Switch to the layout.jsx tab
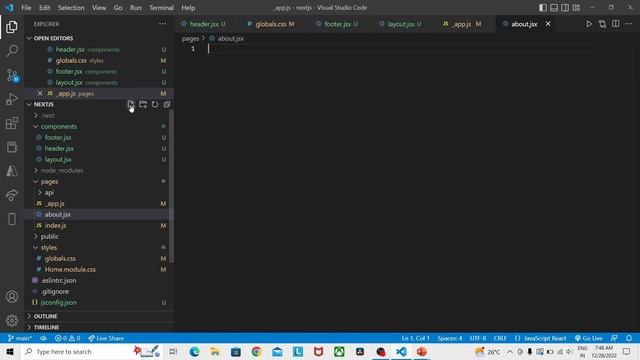 click(x=400, y=24)
